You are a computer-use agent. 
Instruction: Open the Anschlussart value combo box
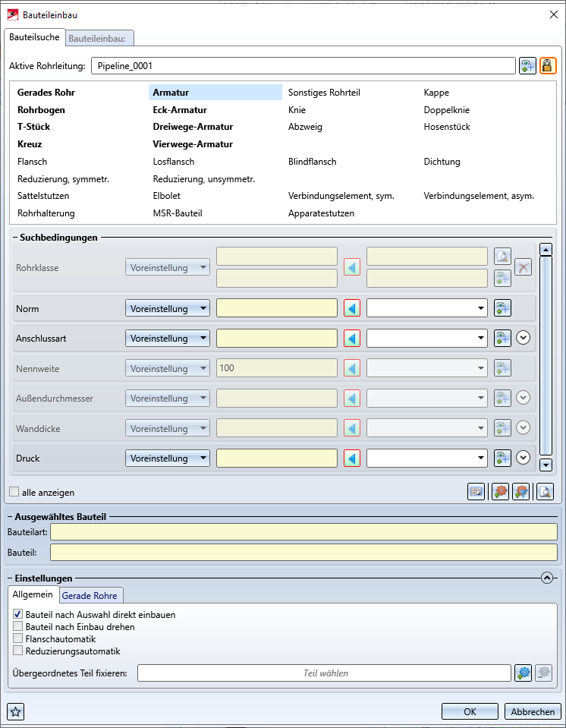coord(427,339)
